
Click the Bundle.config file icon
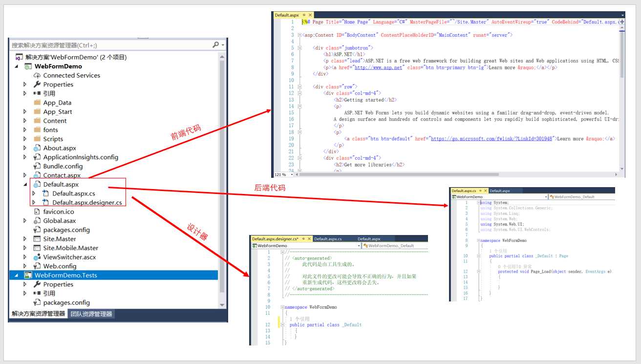[37, 166]
